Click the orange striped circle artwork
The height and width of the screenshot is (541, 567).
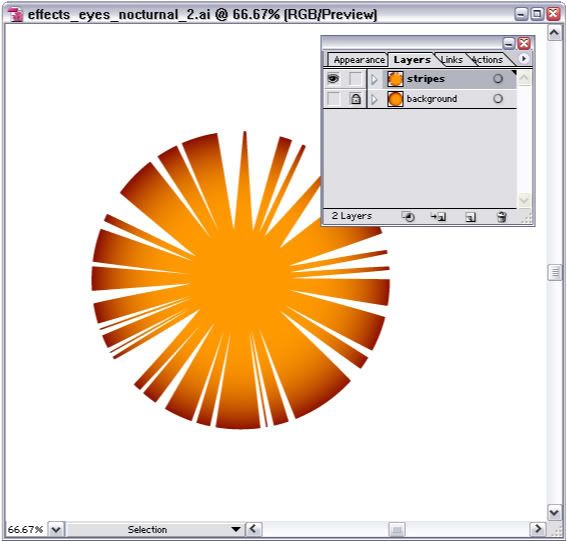tap(240, 280)
